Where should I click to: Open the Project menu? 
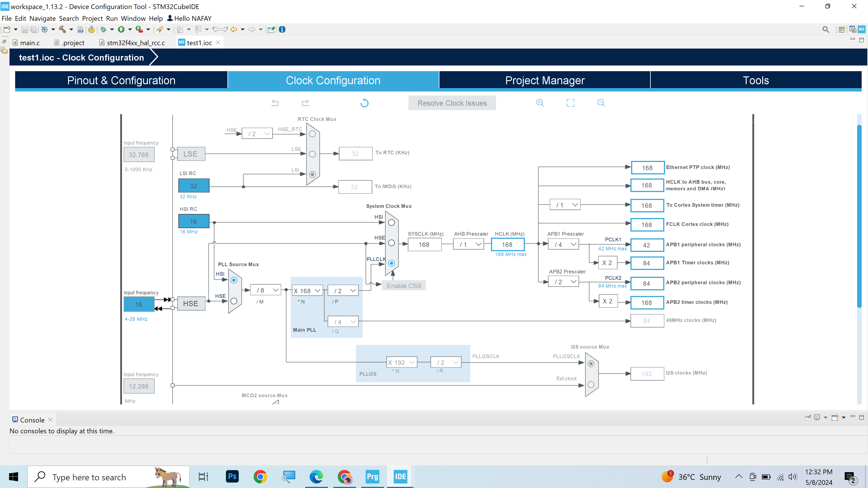[x=92, y=19]
